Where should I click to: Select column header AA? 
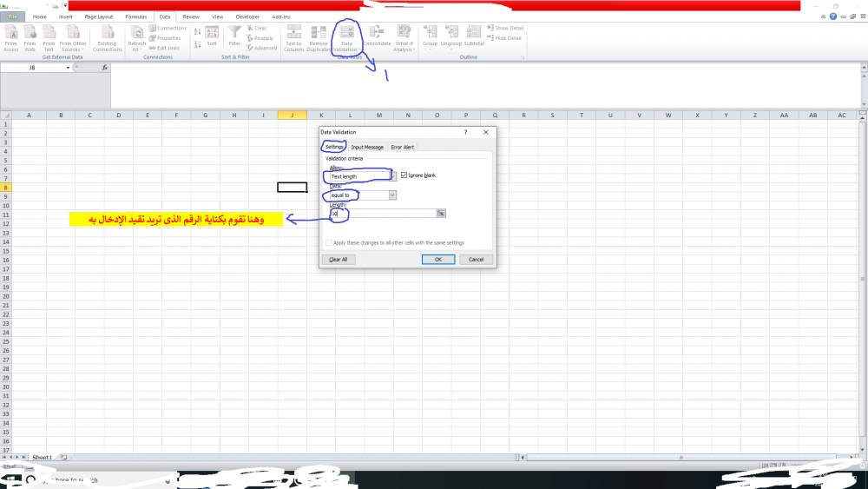[x=784, y=116]
